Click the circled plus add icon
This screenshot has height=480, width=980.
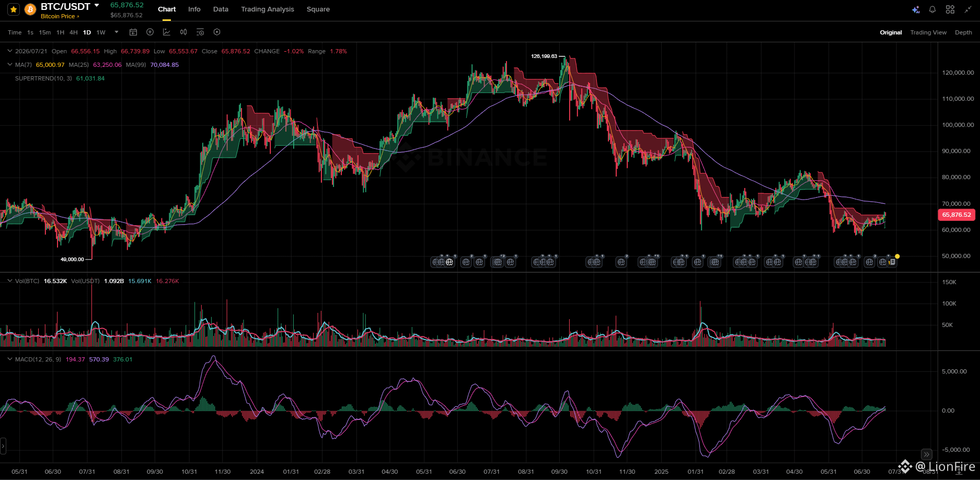point(150,32)
